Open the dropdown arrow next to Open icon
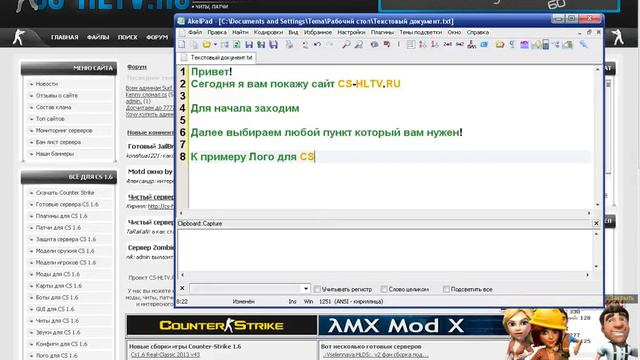 point(215,44)
